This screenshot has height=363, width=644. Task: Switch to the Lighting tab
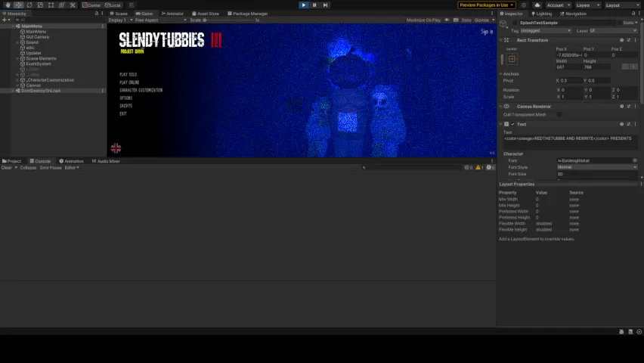(542, 13)
